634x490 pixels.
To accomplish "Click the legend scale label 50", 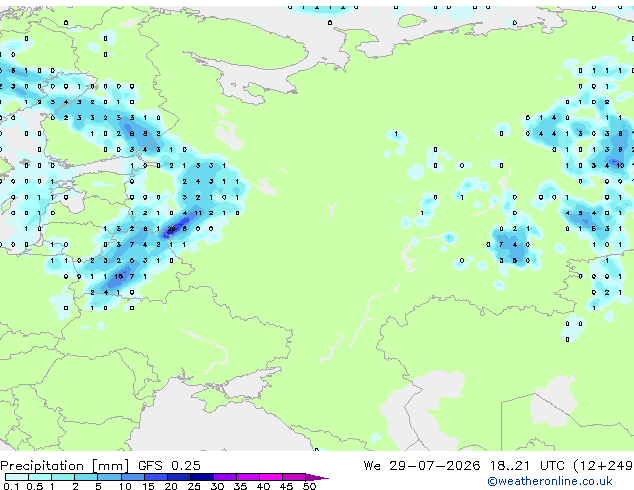I will coord(309,486).
